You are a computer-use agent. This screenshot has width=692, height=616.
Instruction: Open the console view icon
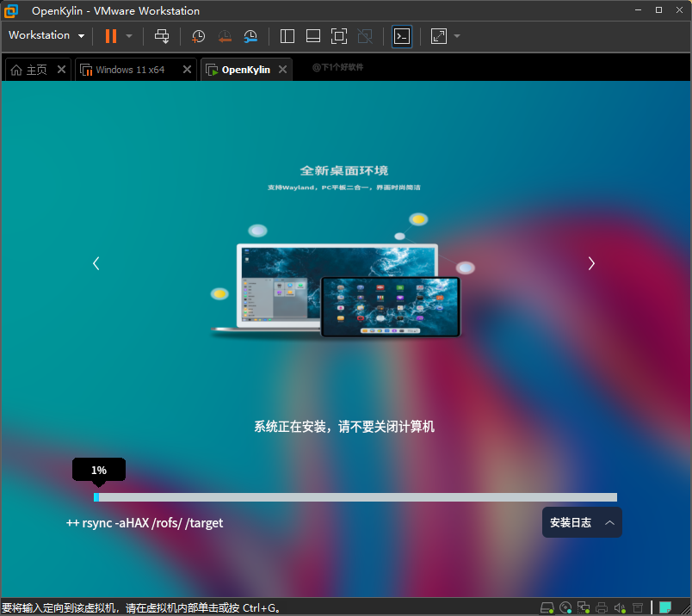[x=402, y=36]
